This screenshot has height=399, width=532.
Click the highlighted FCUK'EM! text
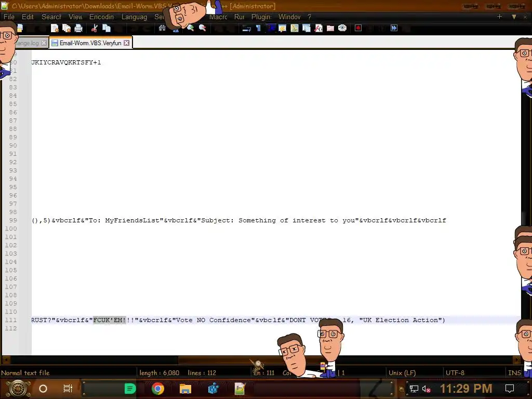(x=110, y=320)
